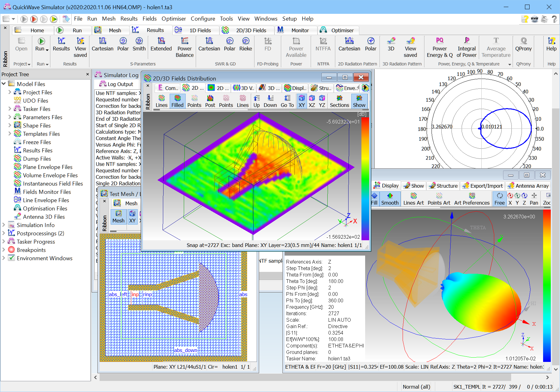Click Art Preferences in radiation pattern window
The image size is (560, 392).
point(471,199)
